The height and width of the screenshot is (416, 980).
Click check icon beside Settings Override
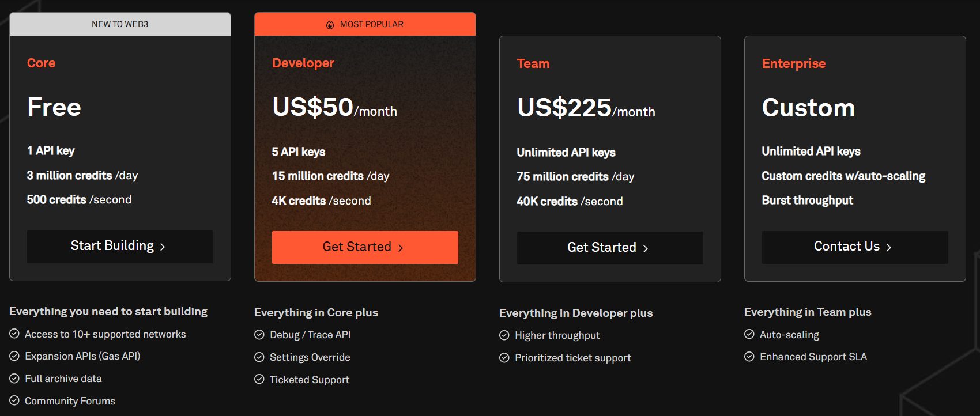[x=259, y=357]
